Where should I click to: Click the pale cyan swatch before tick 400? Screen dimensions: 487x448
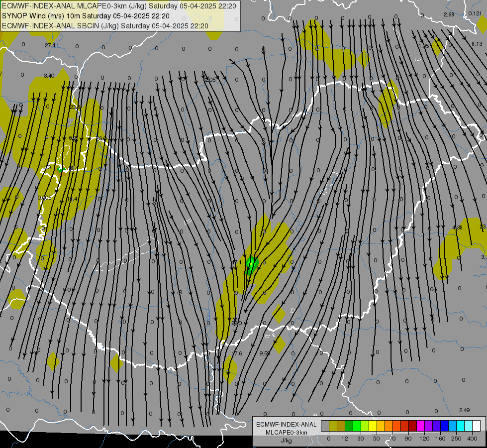pyautogui.click(x=469, y=426)
